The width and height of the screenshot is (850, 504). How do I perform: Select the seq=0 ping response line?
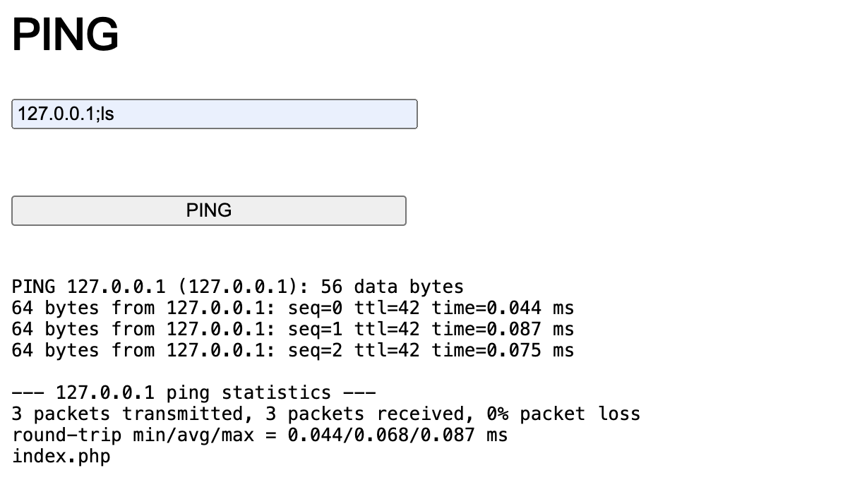point(292,308)
